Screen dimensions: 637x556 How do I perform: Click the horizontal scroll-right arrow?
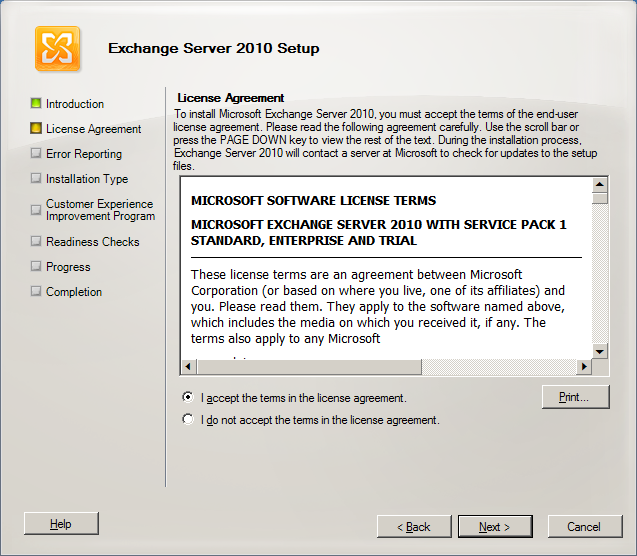pyautogui.click(x=584, y=366)
